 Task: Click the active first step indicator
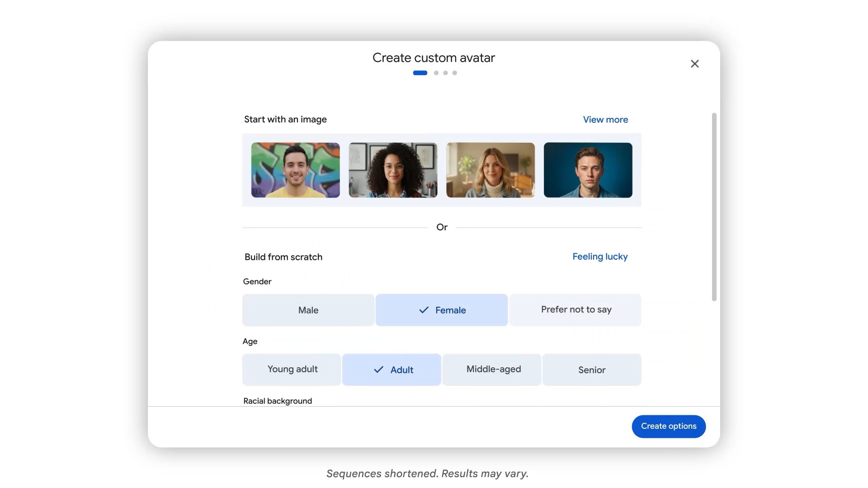[420, 73]
